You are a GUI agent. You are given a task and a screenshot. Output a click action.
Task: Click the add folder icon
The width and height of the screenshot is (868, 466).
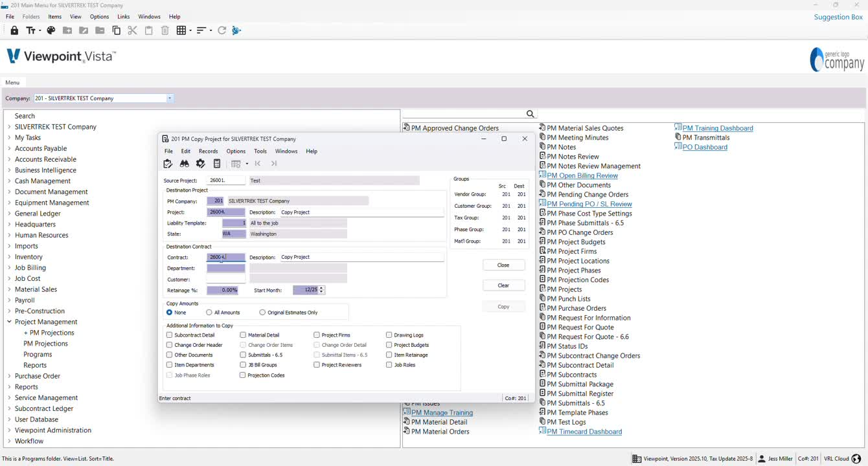(x=67, y=30)
